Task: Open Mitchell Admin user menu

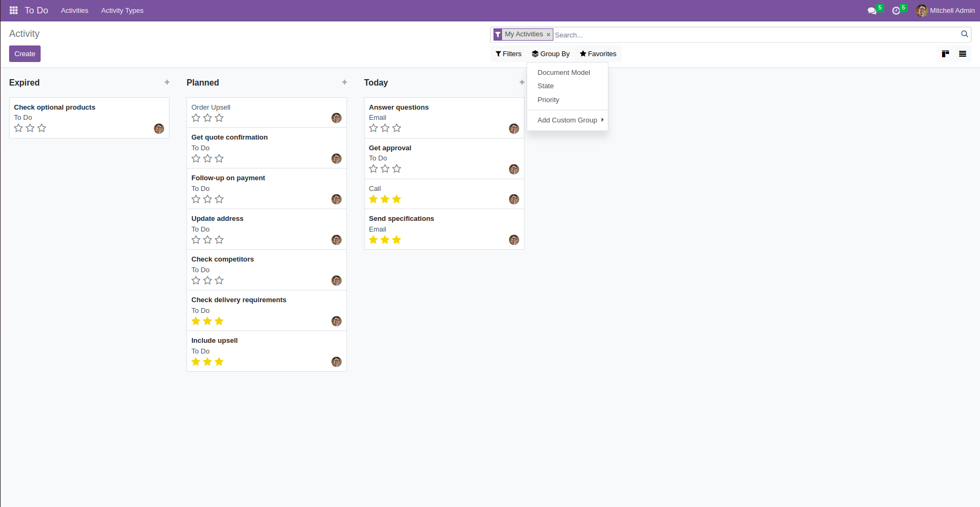Action: pos(946,11)
